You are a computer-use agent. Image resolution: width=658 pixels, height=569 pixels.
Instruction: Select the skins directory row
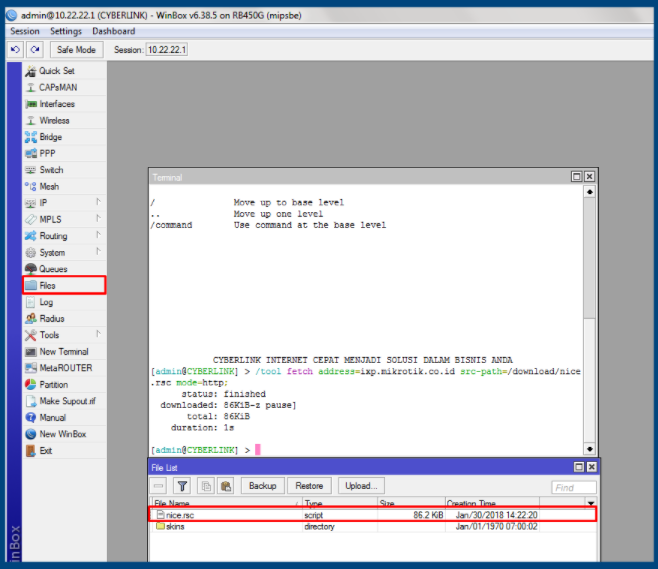[x=373, y=527]
